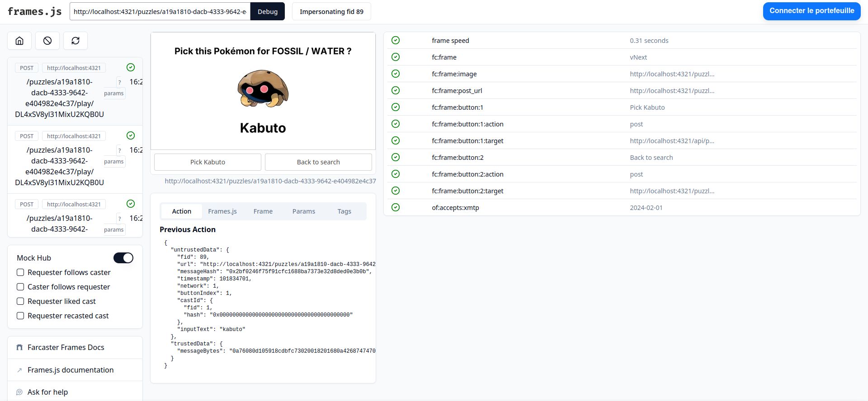The image size is (868, 401).
Task: Click the Debug button
Action: [x=268, y=11]
